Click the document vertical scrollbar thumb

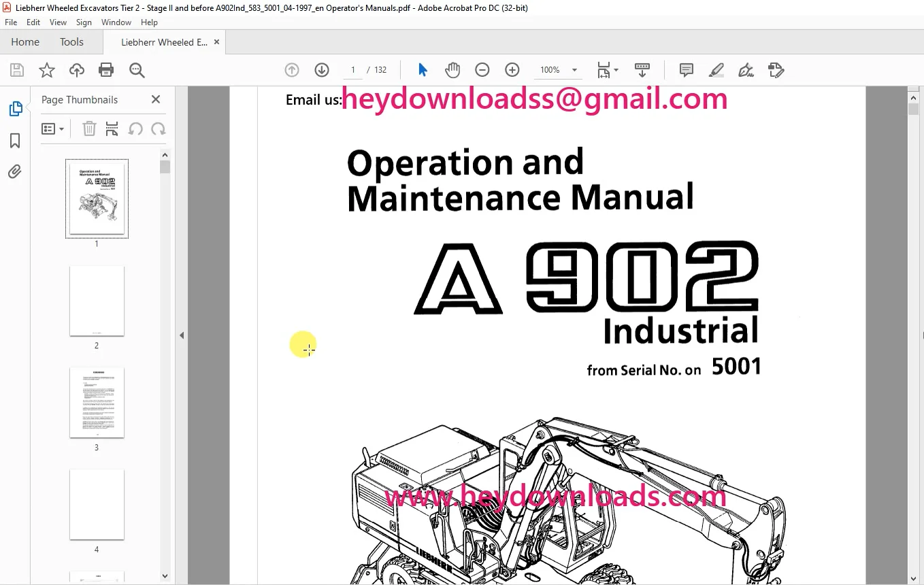tap(913, 110)
